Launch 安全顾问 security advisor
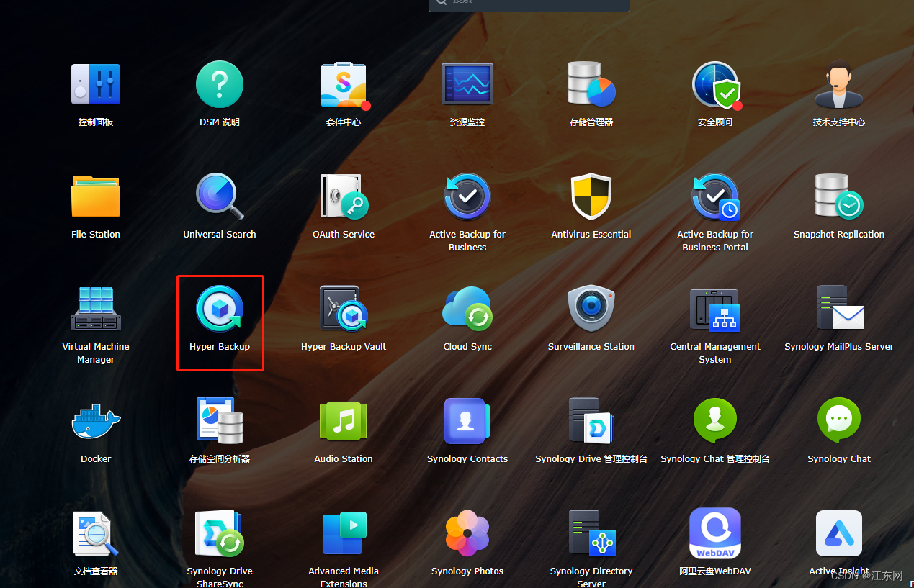The image size is (914, 588). click(715, 84)
